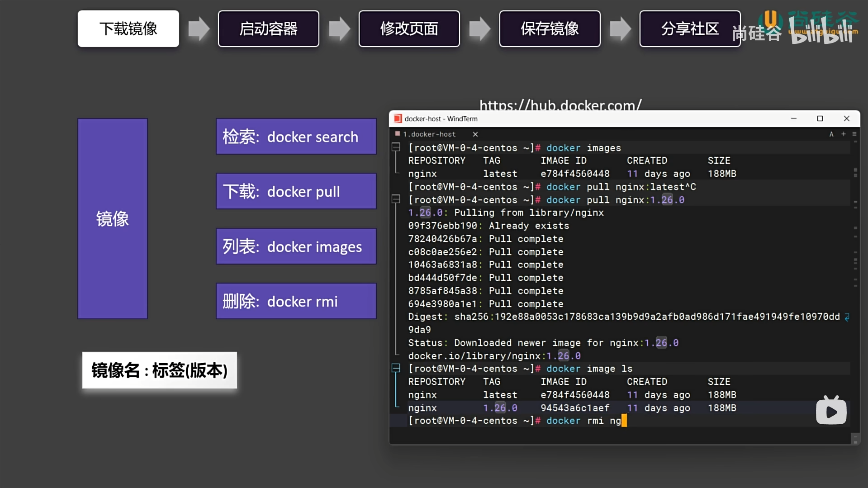
Task: Click the '下载: docker pull' box
Action: coord(296,191)
